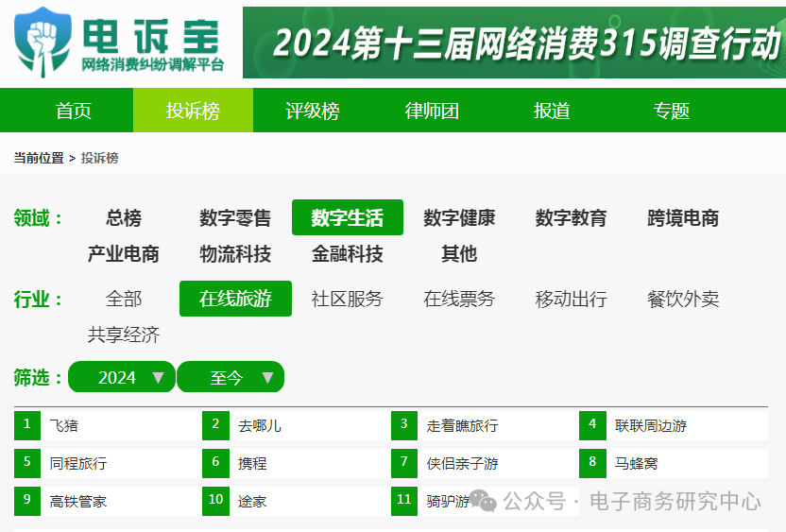Open the 专题 navigation tab
This screenshot has width=786, height=532.
pos(671,111)
